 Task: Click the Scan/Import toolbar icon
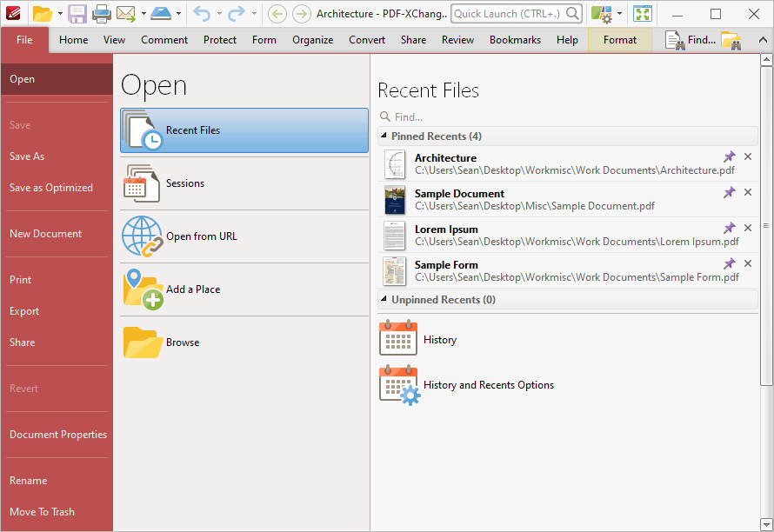coord(162,14)
